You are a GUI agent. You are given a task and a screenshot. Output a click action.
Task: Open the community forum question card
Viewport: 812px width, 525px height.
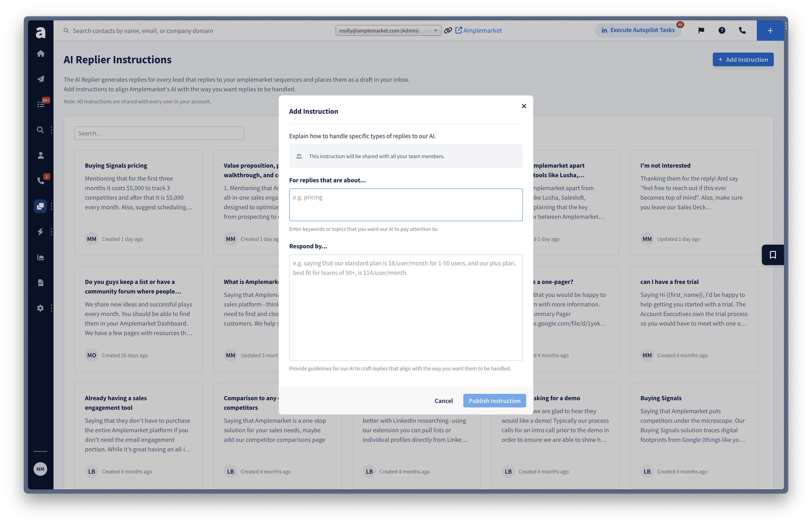138,319
